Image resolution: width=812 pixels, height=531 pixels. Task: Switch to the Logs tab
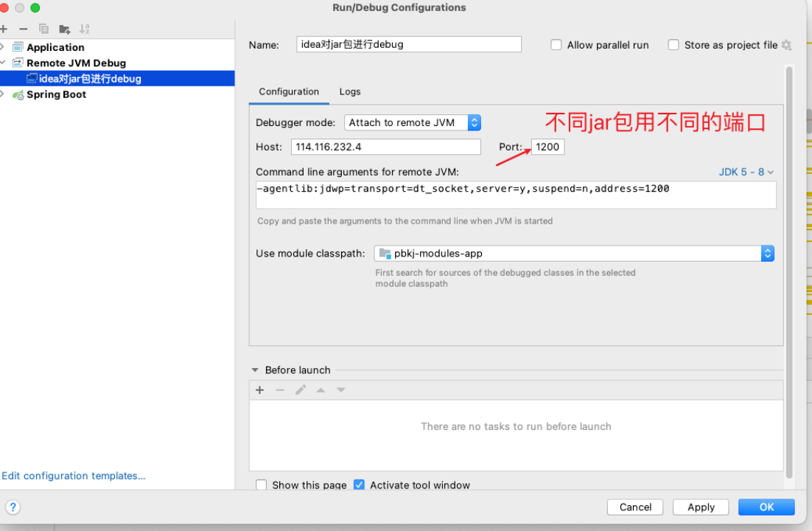point(349,91)
